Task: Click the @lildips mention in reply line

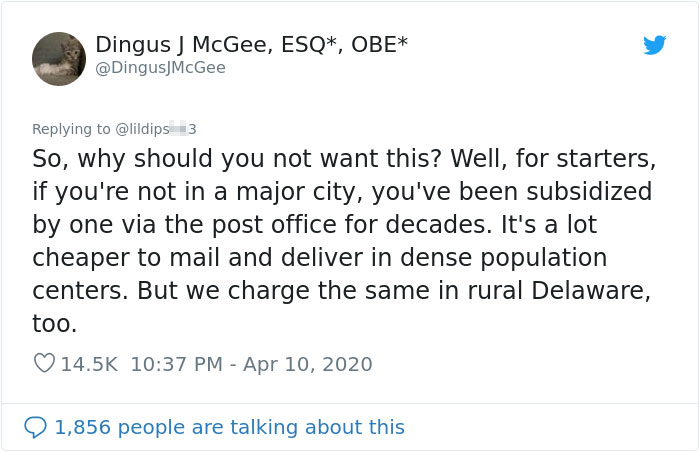Action: 154,128
